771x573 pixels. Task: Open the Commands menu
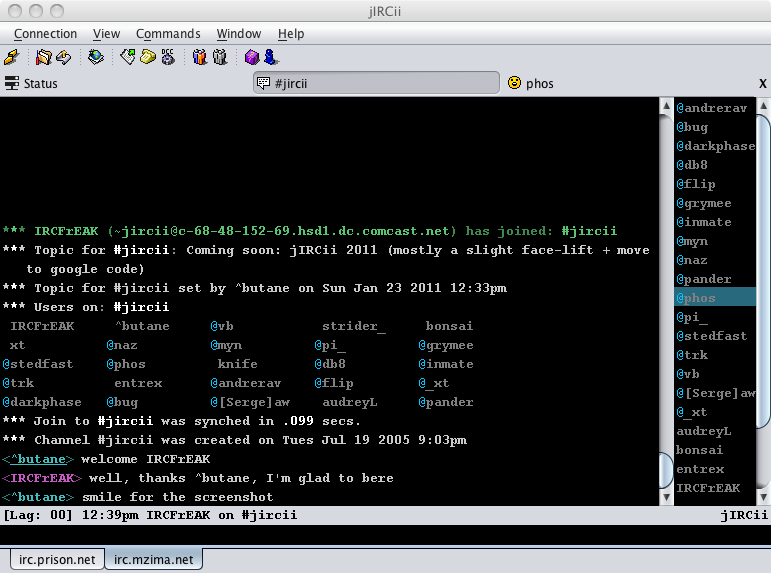(168, 34)
